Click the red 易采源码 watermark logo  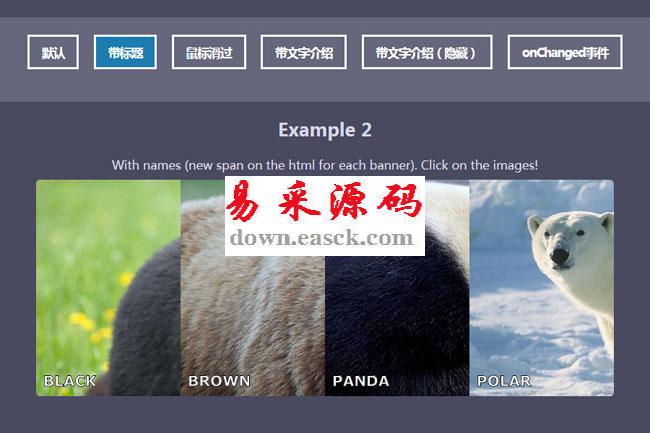325,201
